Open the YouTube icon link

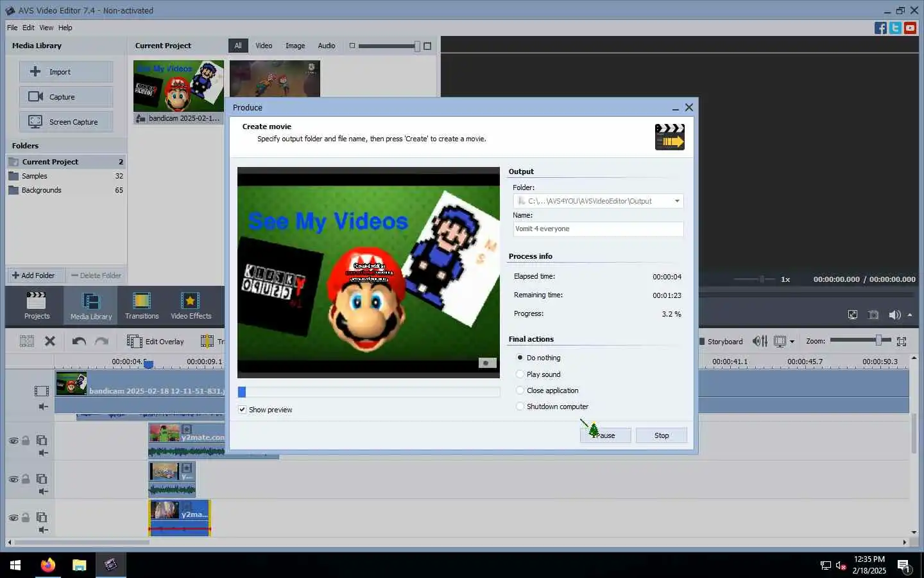point(910,28)
